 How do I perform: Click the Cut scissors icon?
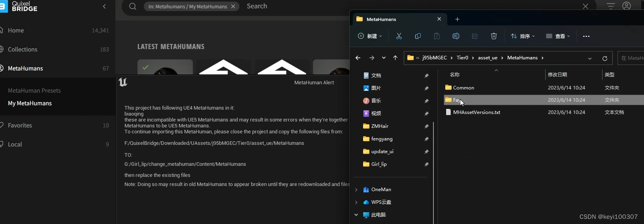[399, 36]
